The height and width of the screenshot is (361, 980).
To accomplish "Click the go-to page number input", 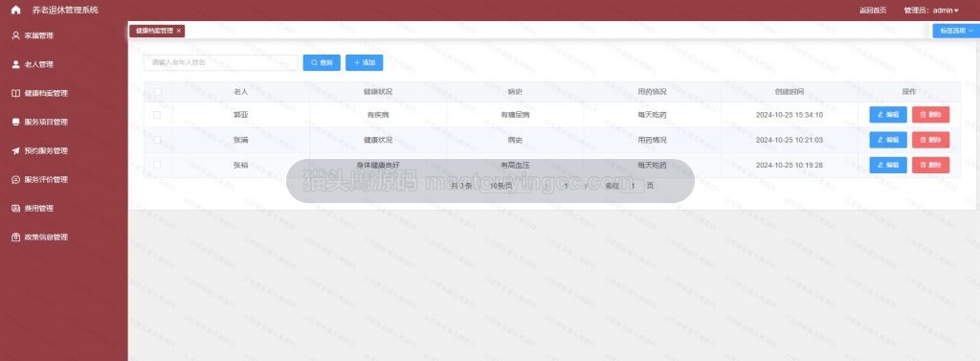I will click(634, 186).
